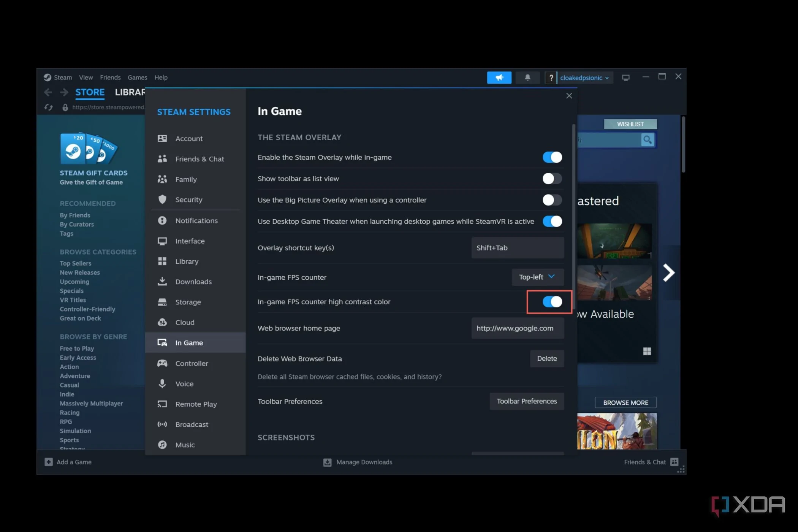Screen dimensions: 798x532
Task: Click the Delete web browser data button
Action: [x=547, y=358]
